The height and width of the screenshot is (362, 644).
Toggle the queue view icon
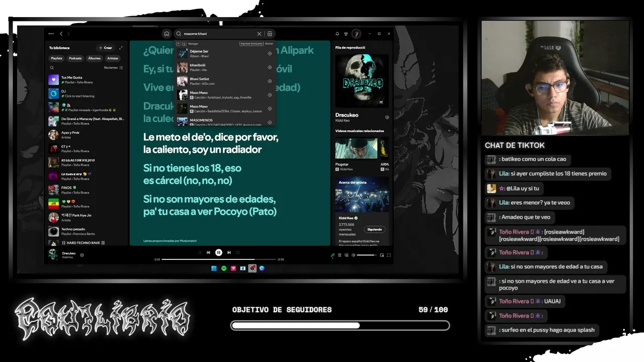(x=340, y=255)
